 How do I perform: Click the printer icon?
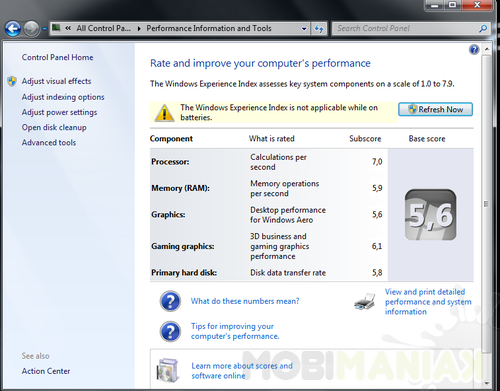(x=365, y=302)
